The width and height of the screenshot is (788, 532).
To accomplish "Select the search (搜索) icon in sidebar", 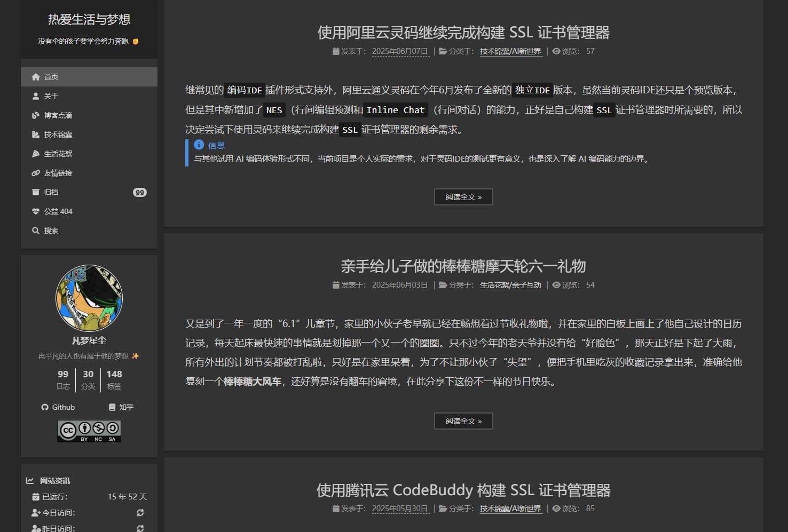I will click(35, 231).
